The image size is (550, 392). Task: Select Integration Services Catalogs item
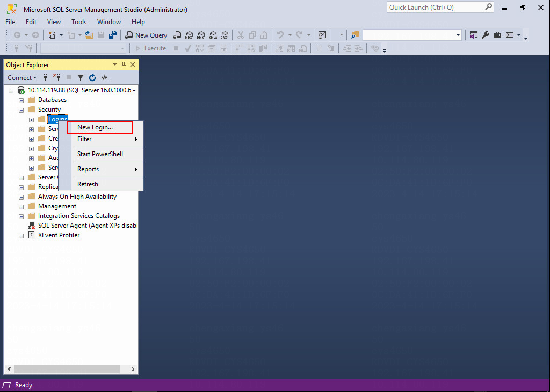(79, 216)
